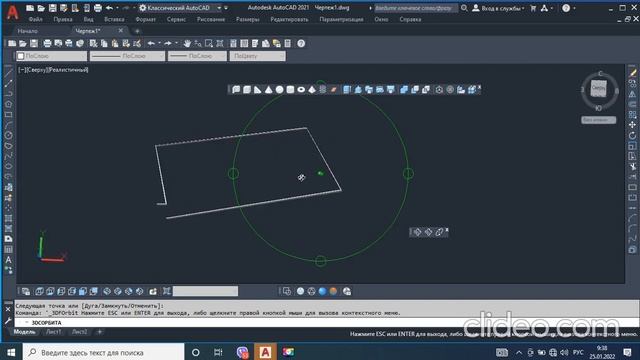Add a new layout with plus button

(x=100, y=332)
